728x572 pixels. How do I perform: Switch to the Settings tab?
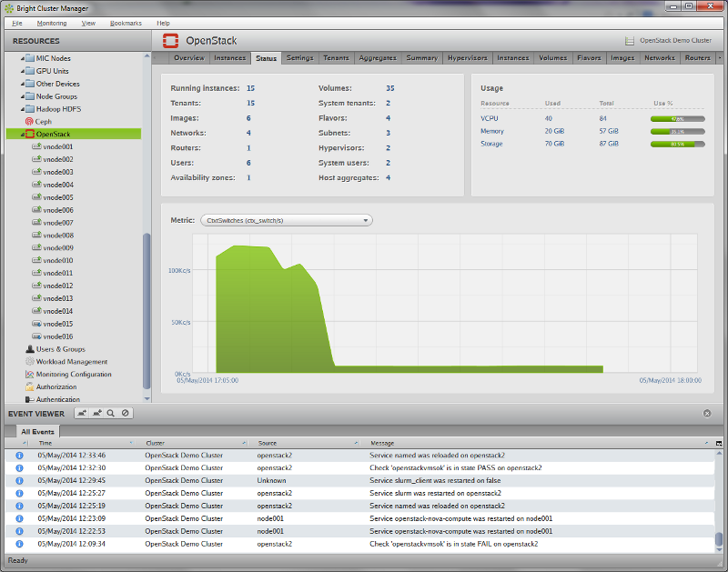click(300, 58)
